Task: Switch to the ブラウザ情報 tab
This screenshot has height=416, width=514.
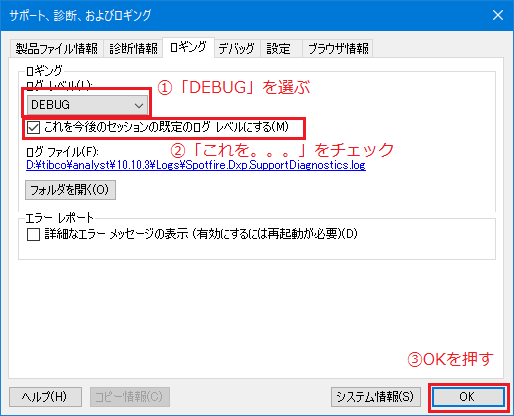Action: tap(338, 49)
